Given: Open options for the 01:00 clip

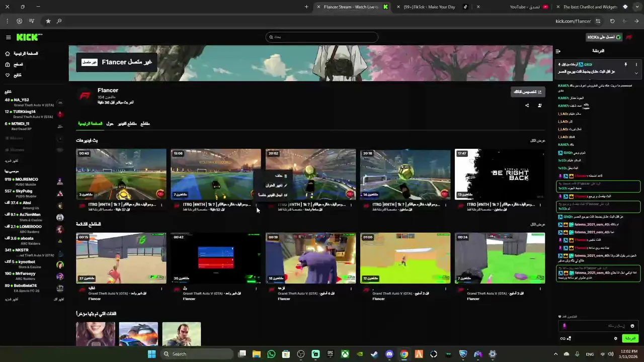Looking at the screenshot, I should pos(445,289).
